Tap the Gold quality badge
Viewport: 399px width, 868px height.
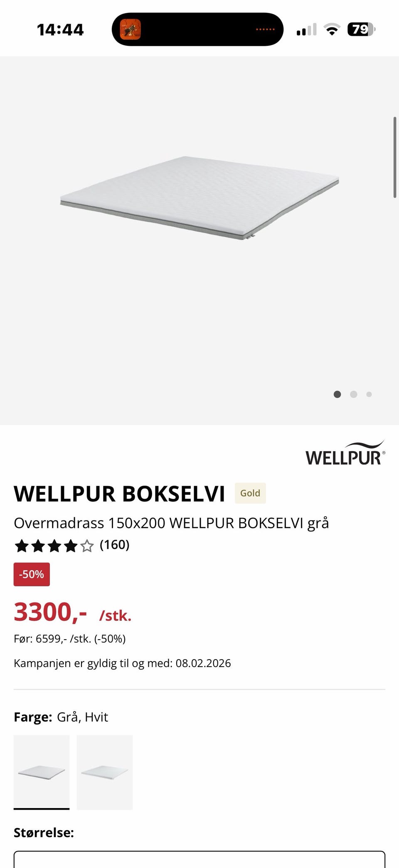tap(250, 493)
